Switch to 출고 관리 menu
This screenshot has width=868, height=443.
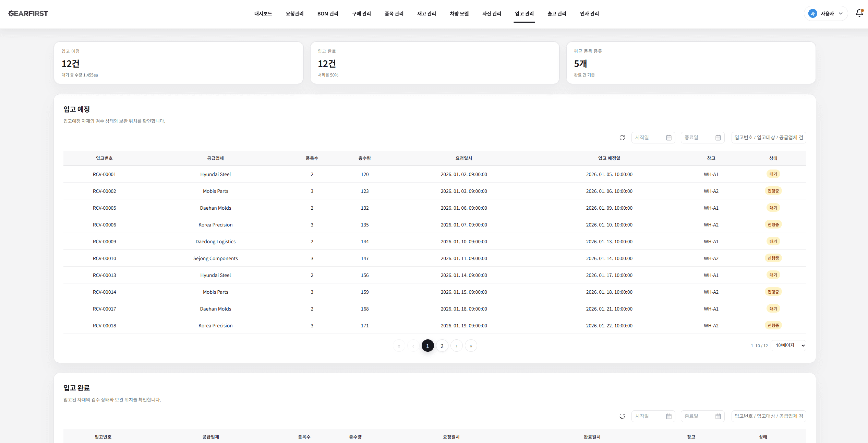pos(557,13)
